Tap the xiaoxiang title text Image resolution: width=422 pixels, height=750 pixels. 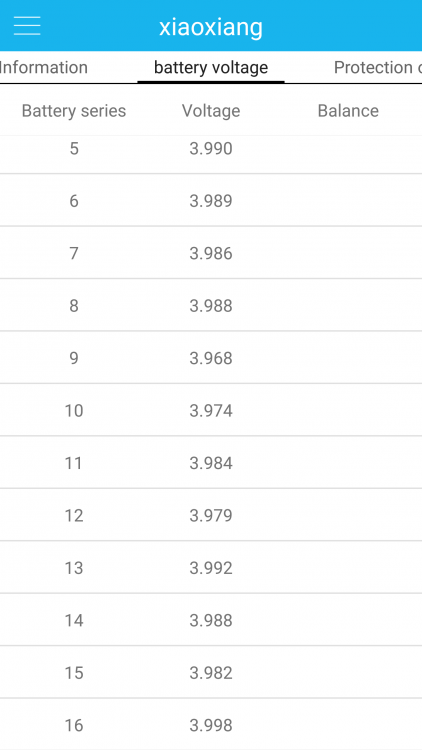point(211,27)
